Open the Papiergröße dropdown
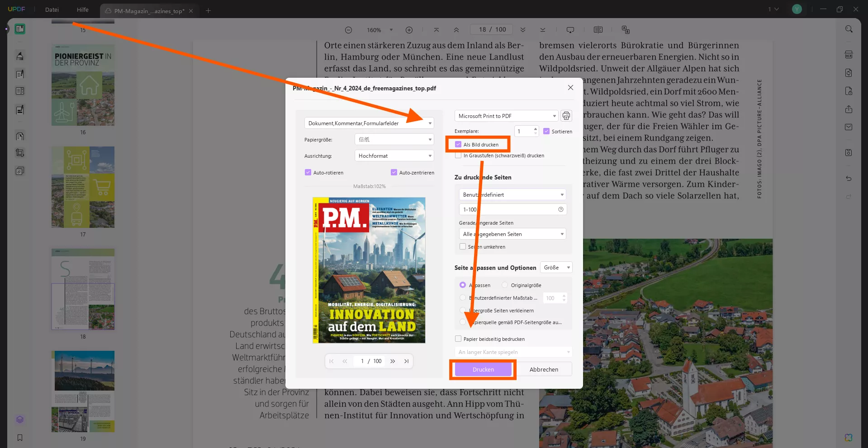The image size is (868, 448). point(394,139)
